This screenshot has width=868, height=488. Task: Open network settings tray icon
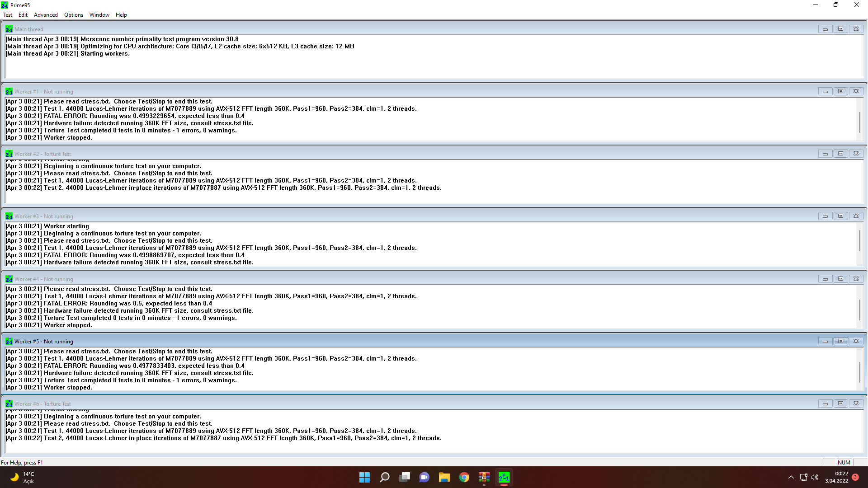coord(803,477)
